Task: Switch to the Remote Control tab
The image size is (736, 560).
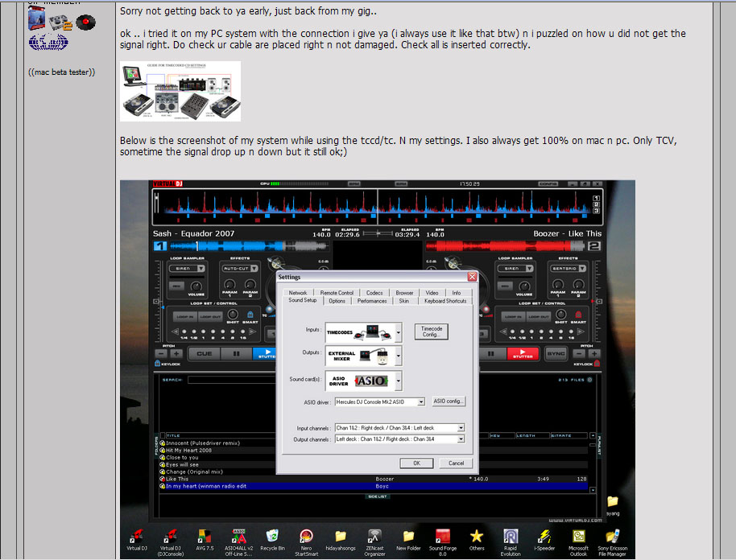Action: pyautogui.click(x=337, y=293)
